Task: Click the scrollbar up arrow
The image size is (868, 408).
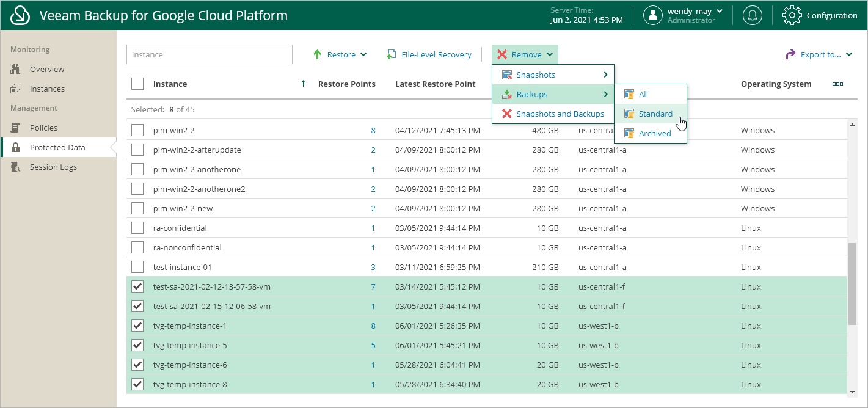Action: point(853,123)
